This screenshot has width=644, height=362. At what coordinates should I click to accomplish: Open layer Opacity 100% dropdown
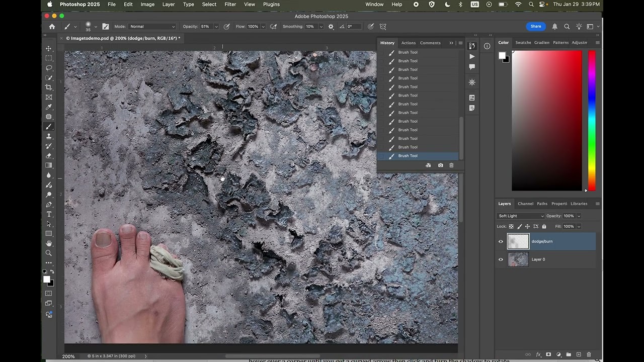[x=579, y=216]
